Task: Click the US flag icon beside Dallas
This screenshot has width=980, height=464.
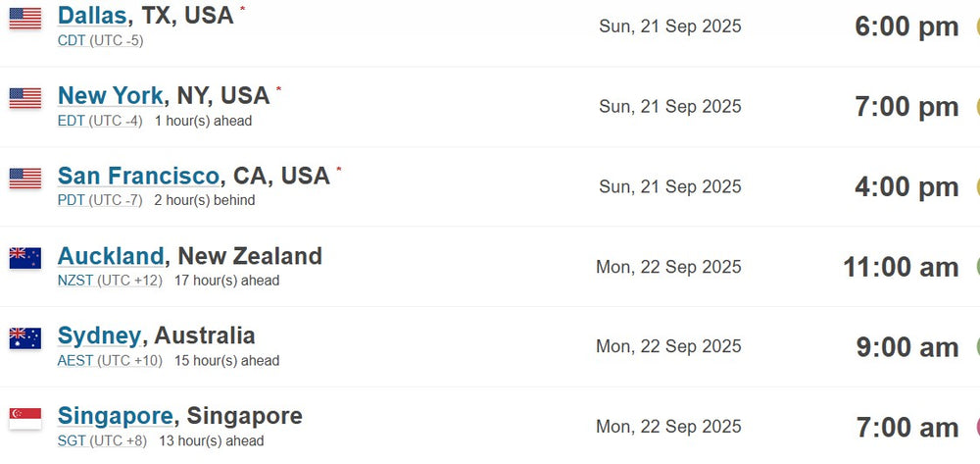Action: pos(25,18)
